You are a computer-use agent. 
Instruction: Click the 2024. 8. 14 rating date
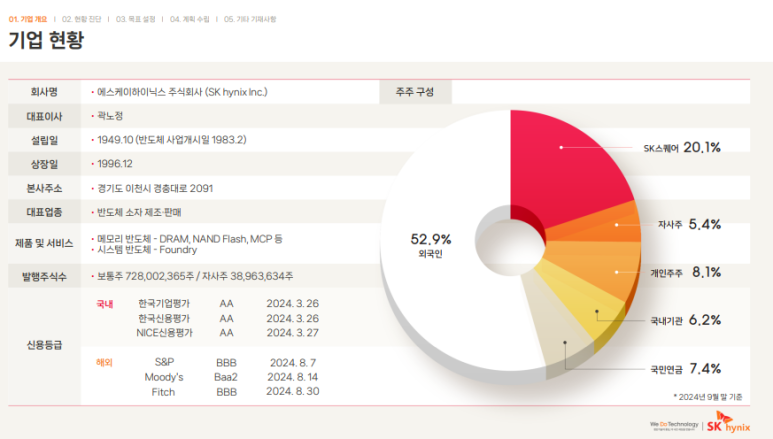point(293,377)
